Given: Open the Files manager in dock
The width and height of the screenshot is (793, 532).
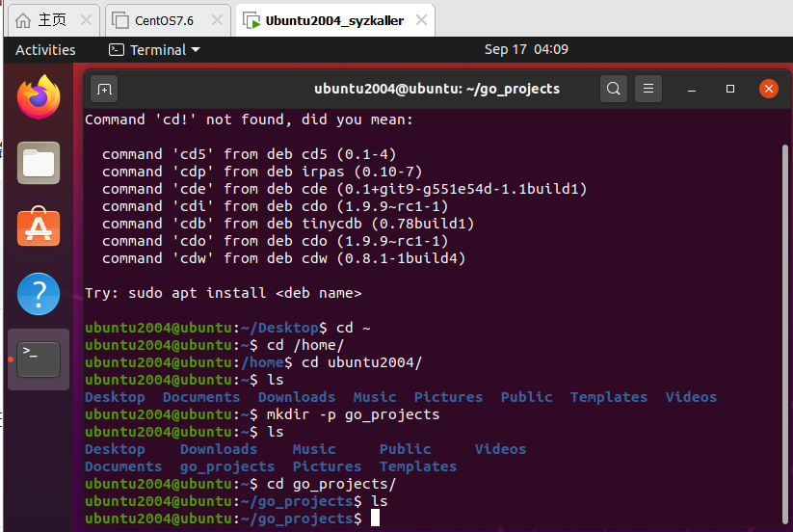Looking at the screenshot, I should click(39, 163).
